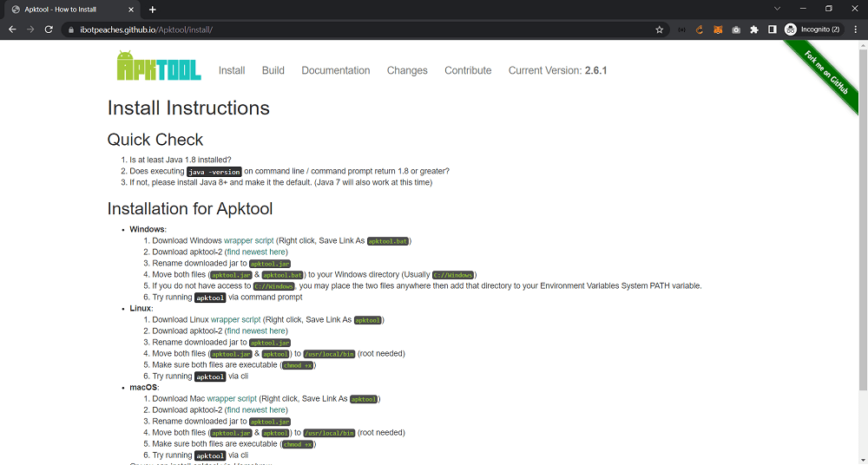Image resolution: width=868 pixels, height=465 pixels.
Task: Click find newest here under Windows
Action: pos(256,252)
